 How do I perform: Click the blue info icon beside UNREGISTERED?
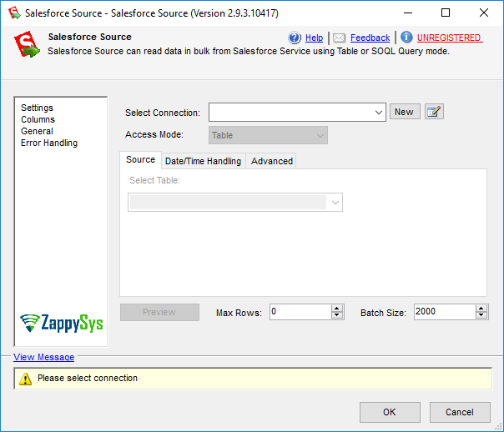point(406,38)
